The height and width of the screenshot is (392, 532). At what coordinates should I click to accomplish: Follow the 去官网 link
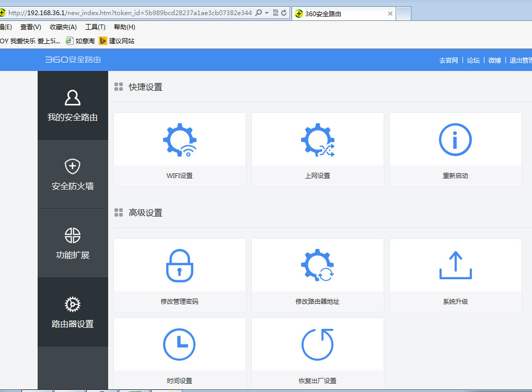448,61
